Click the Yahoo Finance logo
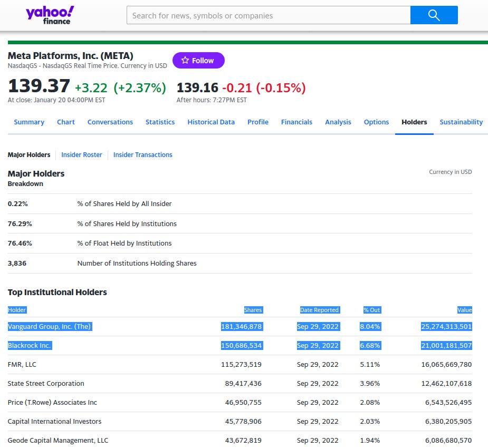488x448 pixels. pyautogui.click(x=50, y=15)
